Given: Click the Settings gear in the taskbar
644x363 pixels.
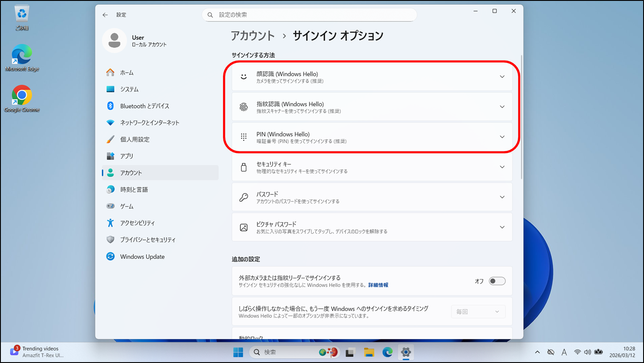Looking at the screenshot, I should 406,352.
